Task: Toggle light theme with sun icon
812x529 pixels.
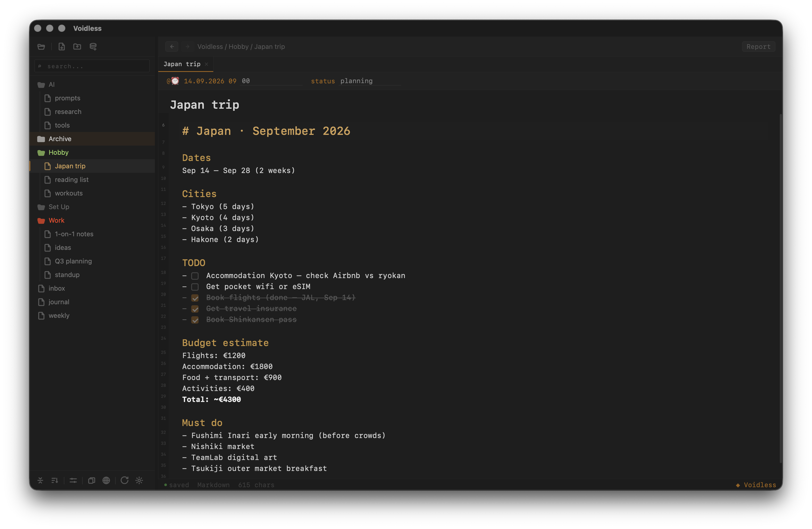Action: click(x=139, y=480)
